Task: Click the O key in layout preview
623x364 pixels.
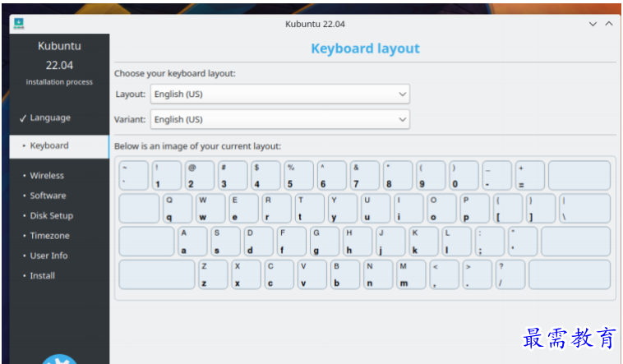Action: (441, 208)
